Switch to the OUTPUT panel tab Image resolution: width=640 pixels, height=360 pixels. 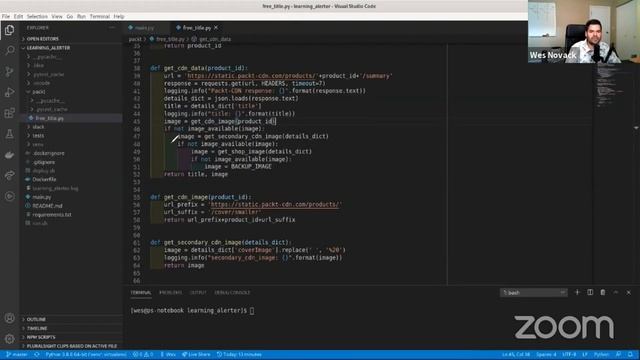tap(198, 293)
